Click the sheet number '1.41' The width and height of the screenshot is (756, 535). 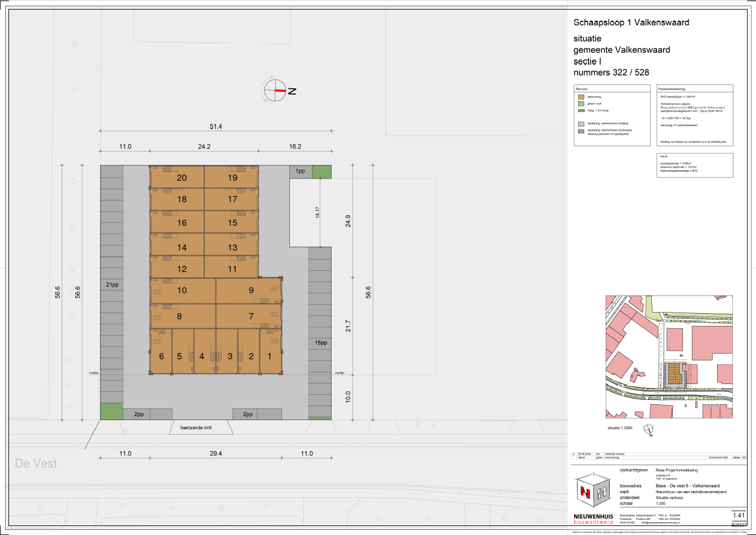pyautogui.click(x=738, y=515)
